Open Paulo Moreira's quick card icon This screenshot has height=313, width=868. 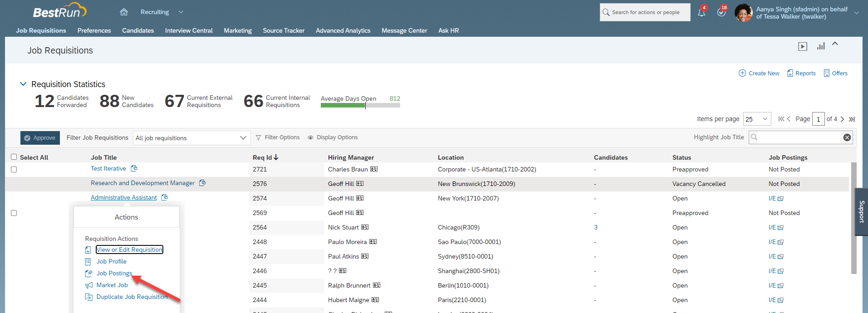(373, 242)
